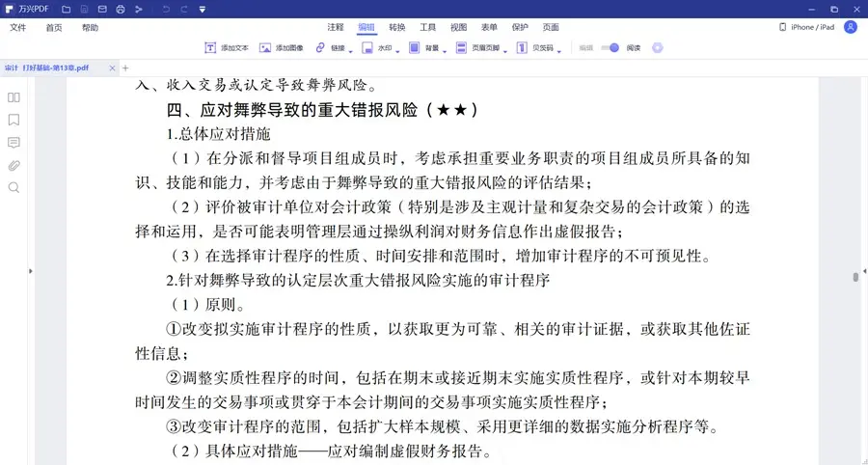
Task: Click the undo arrow icon
Action: pyautogui.click(x=166, y=9)
